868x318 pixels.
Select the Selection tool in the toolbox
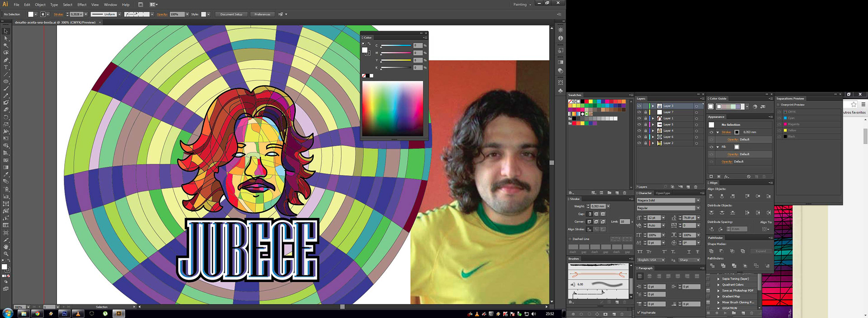point(6,31)
